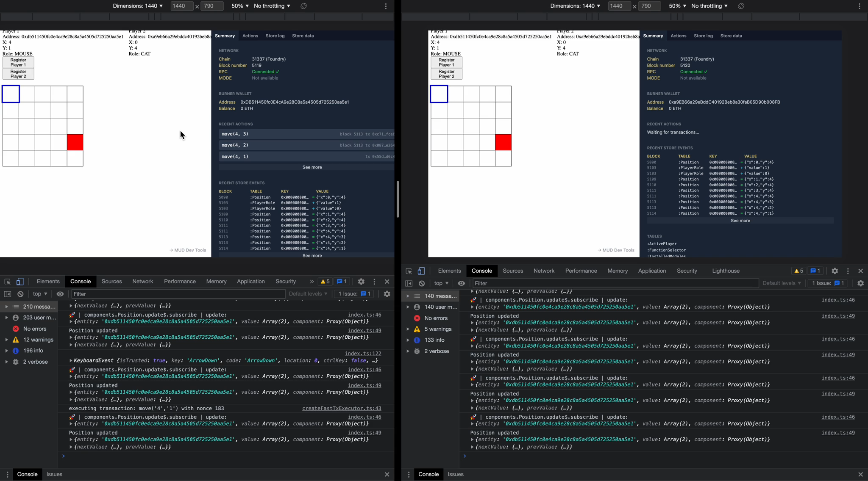Close the right bottom drawer
This screenshot has width=868, height=481.
tap(860, 475)
